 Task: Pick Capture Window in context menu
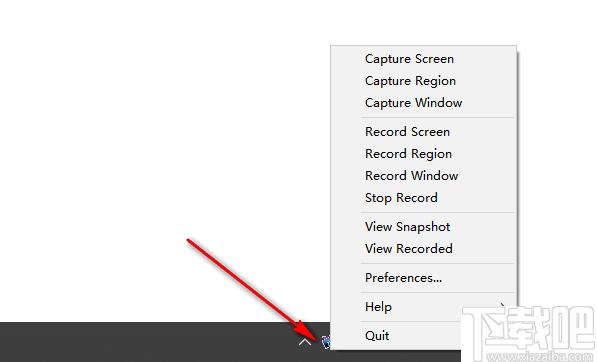point(423,103)
